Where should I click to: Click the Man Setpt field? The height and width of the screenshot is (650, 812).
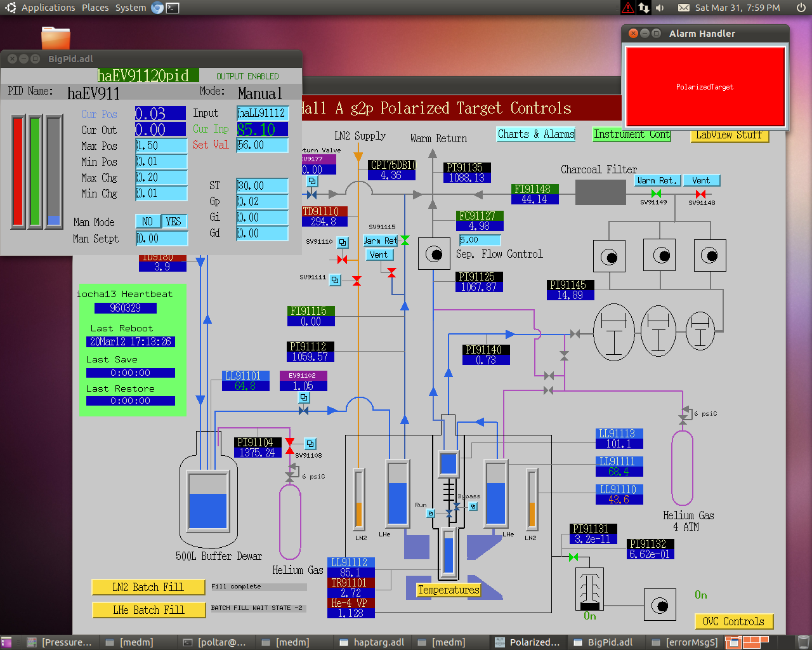162,239
